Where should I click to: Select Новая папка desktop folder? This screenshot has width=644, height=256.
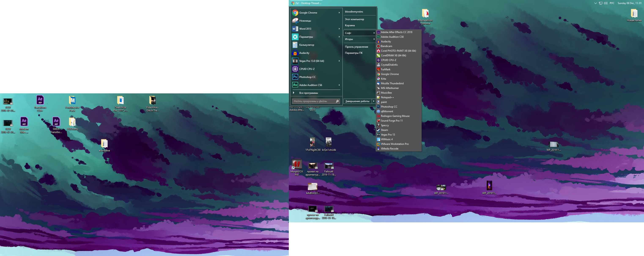(634, 15)
